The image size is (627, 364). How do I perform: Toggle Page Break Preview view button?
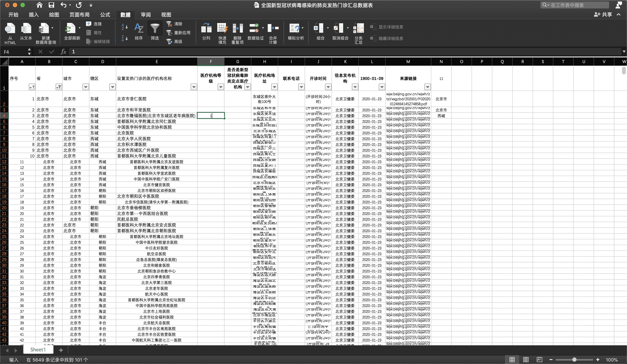539,360
